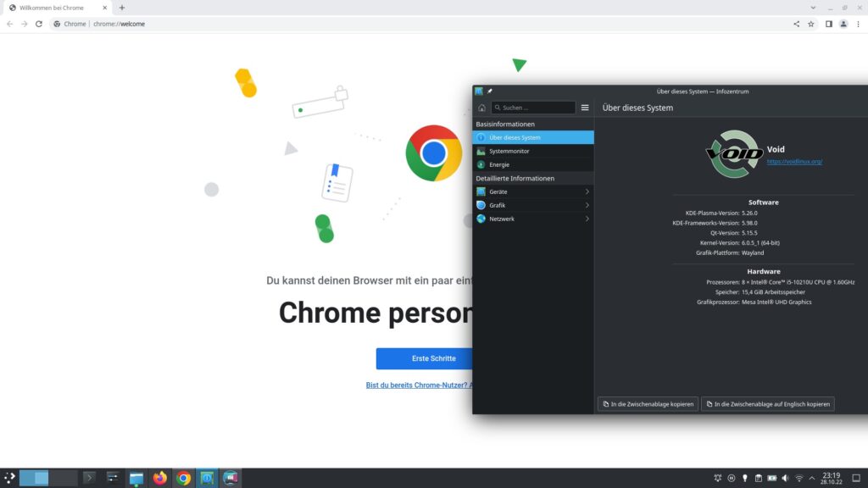Open Chrome tab search dropdown arrow
This screenshot has height=488, width=868.
[813, 8]
